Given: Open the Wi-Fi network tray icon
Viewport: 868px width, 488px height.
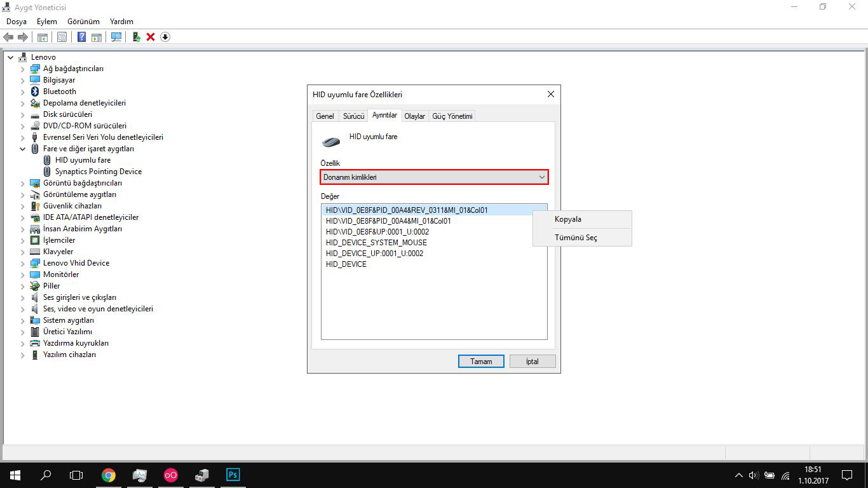Looking at the screenshot, I should click(x=785, y=475).
